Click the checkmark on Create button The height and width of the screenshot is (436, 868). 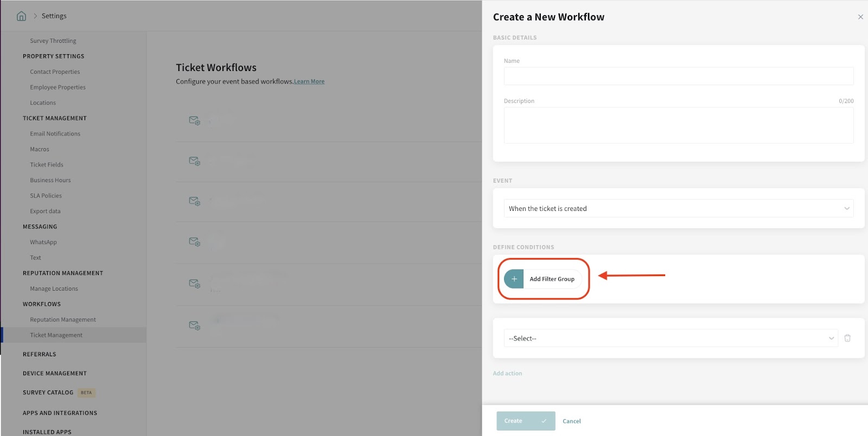tap(544, 421)
